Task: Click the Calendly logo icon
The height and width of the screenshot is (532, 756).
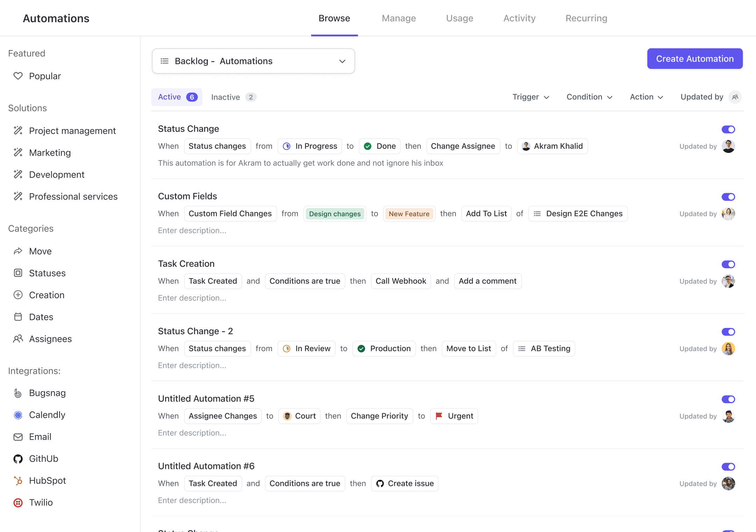Action: [x=18, y=415]
